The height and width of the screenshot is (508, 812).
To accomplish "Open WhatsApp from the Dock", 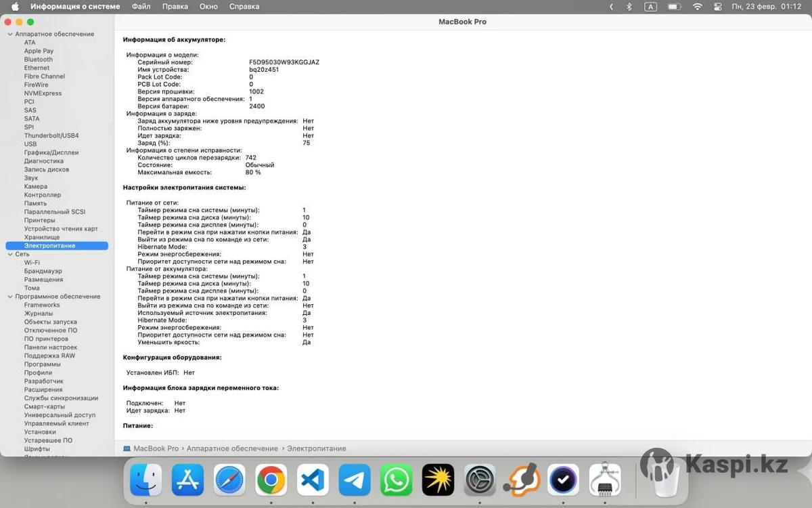I will tap(397, 480).
